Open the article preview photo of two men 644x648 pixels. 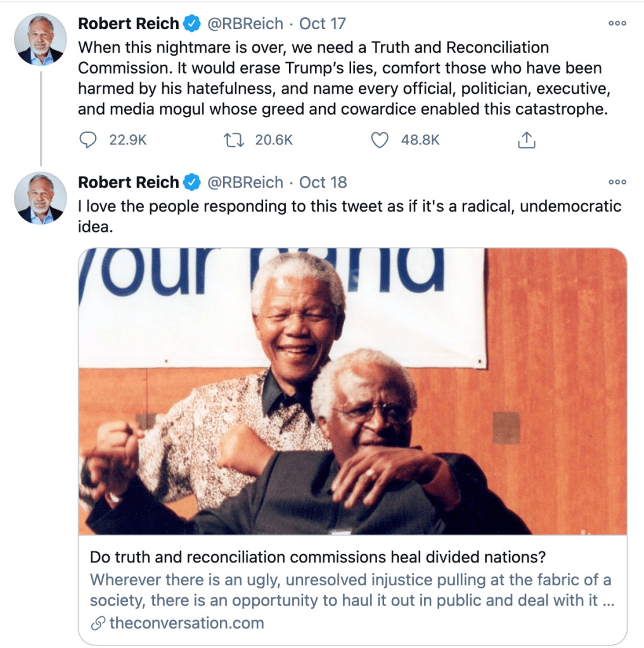352,391
